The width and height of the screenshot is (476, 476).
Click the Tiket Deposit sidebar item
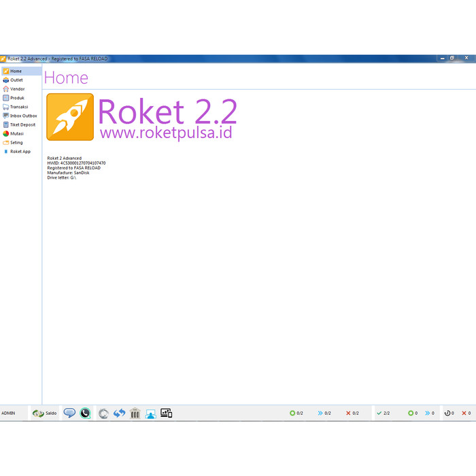[22, 124]
